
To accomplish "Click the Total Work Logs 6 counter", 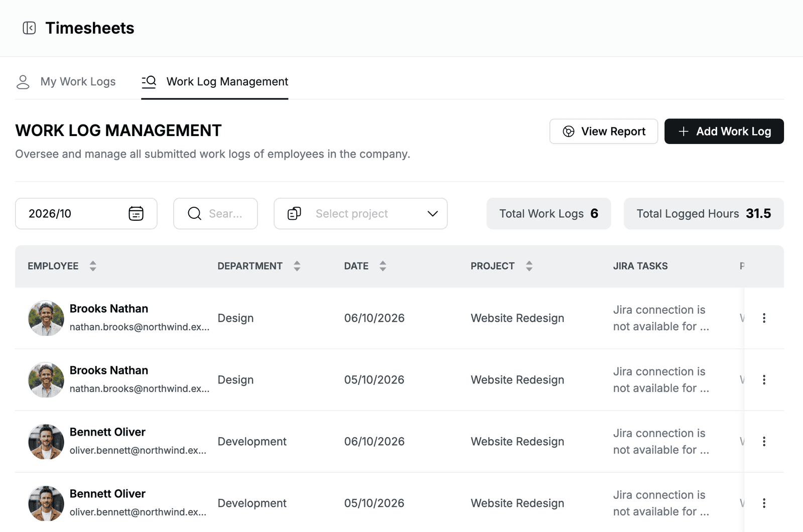I will [549, 214].
